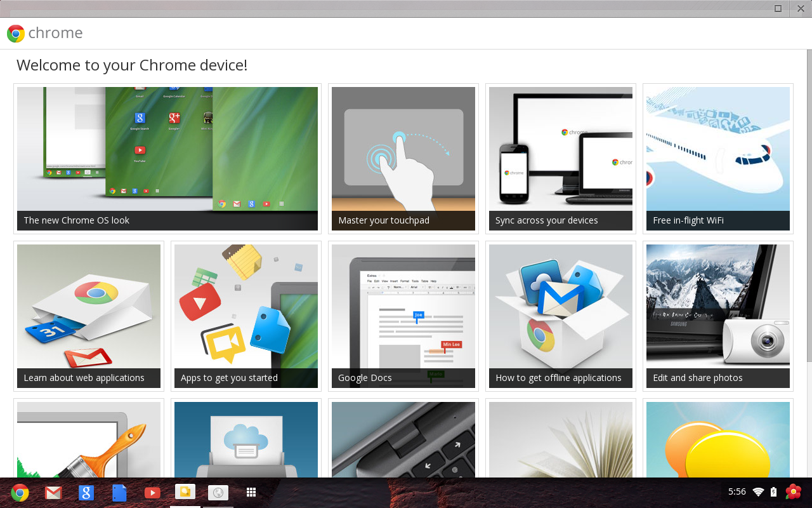Open the "Master your touchpad" tile
Screen dimensions: 812x508
point(403,158)
